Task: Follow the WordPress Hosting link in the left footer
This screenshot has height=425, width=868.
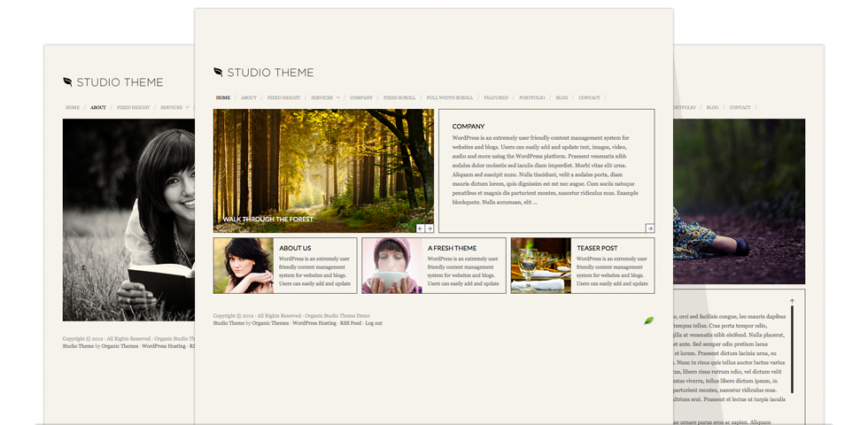Action: coord(164,346)
